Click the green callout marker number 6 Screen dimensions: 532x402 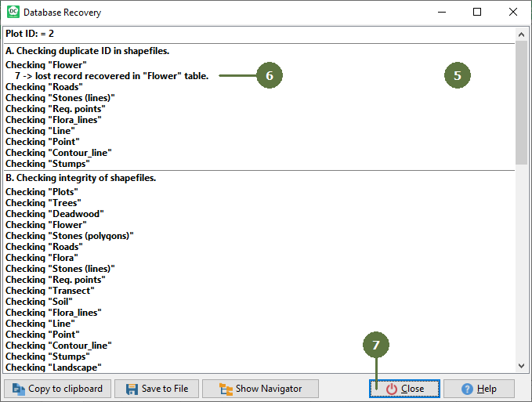(x=269, y=75)
